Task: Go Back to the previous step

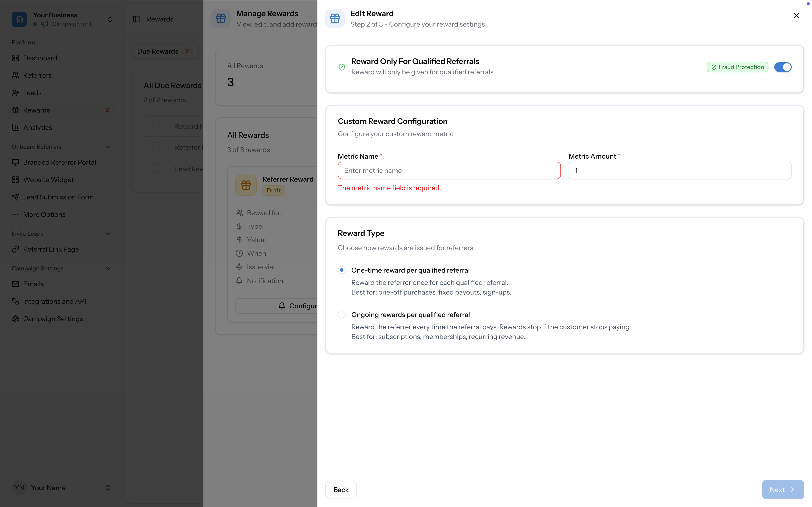Action: pos(341,490)
